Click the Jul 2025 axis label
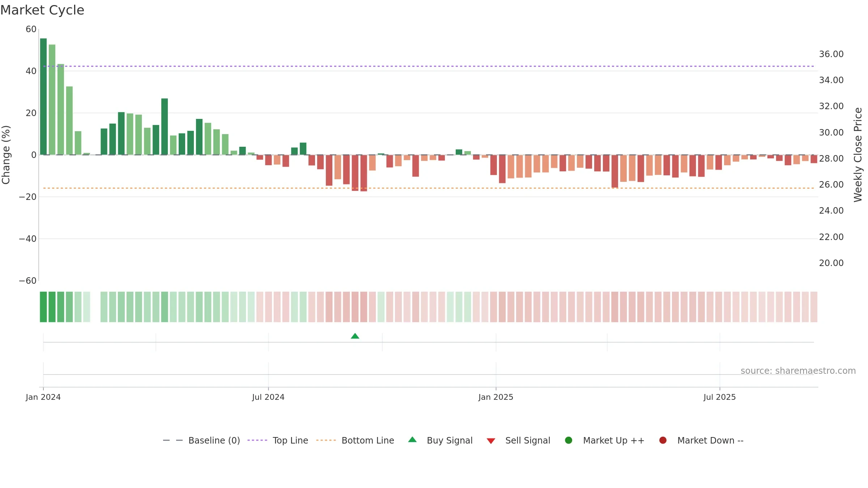 720,397
